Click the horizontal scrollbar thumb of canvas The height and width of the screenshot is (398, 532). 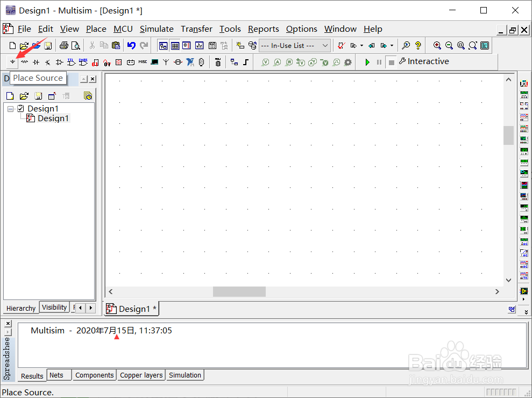point(239,292)
